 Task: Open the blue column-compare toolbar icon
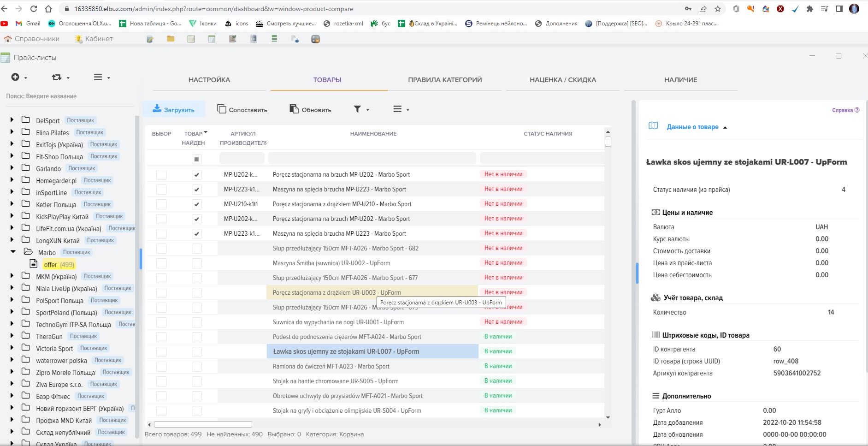tap(254, 39)
